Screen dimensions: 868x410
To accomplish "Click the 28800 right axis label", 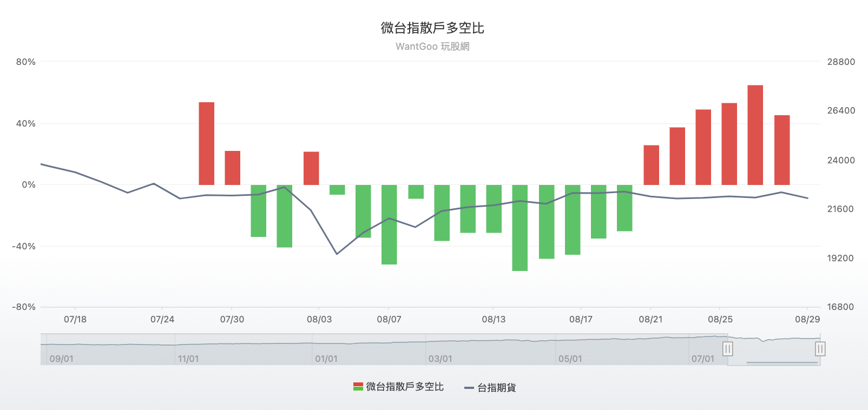I will click(x=841, y=62).
